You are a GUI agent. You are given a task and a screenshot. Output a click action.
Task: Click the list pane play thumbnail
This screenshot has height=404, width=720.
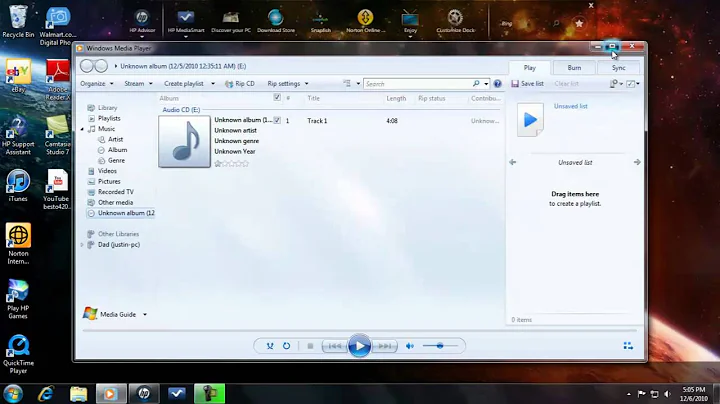point(530,120)
